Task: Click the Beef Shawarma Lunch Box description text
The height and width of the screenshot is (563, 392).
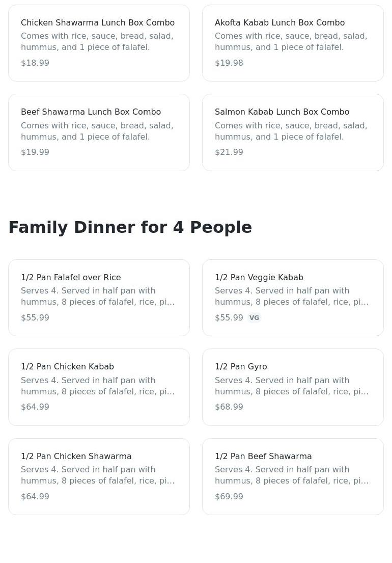Action: (x=97, y=131)
